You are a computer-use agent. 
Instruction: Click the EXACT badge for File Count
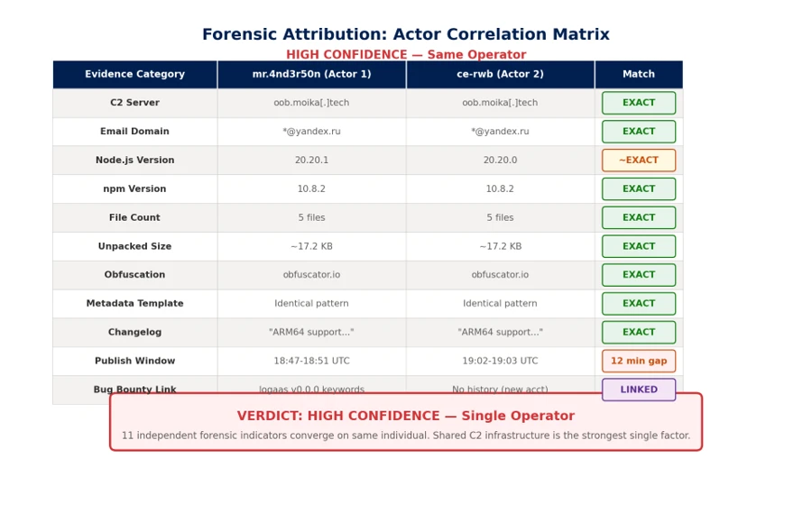coord(639,217)
